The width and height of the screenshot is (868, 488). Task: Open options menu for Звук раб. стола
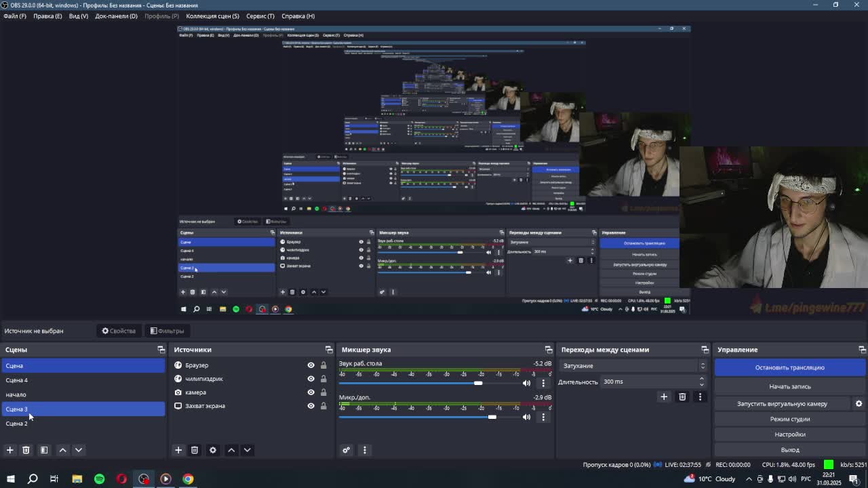(543, 383)
